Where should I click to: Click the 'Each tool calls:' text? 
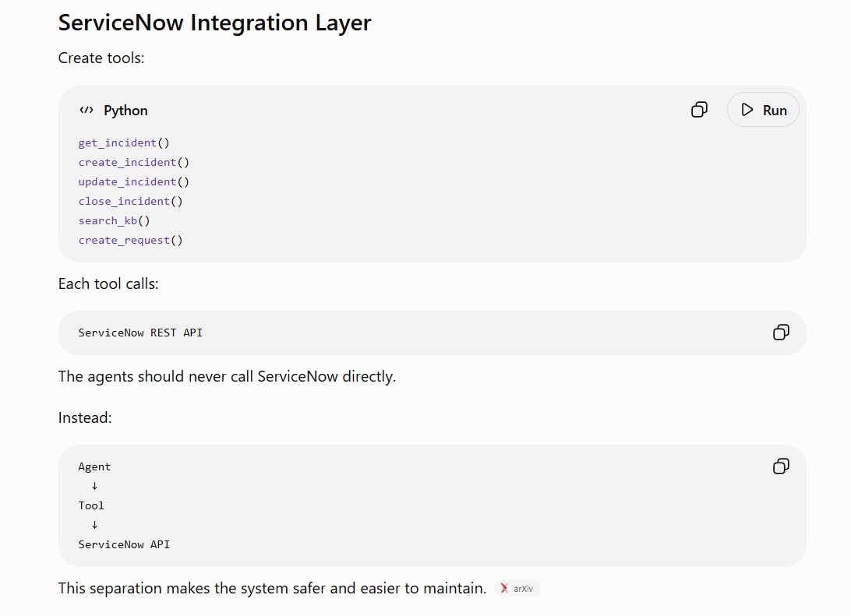click(x=108, y=283)
